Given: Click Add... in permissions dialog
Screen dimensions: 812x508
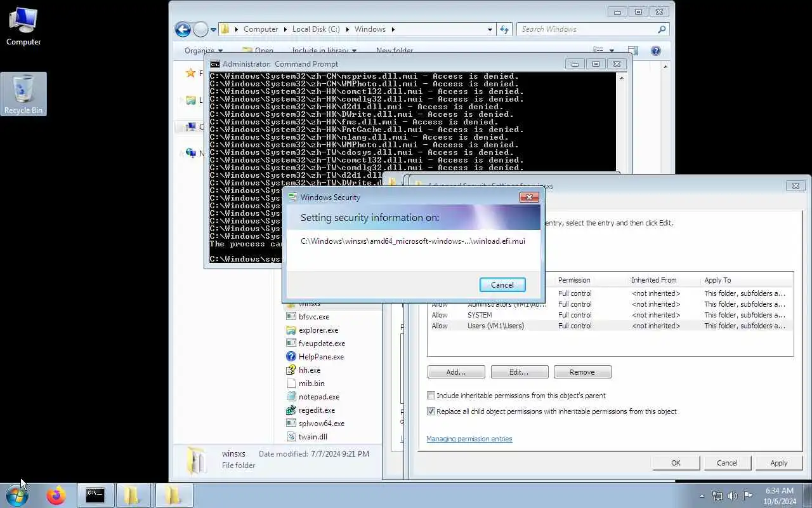Looking at the screenshot, I should point(455,372).
